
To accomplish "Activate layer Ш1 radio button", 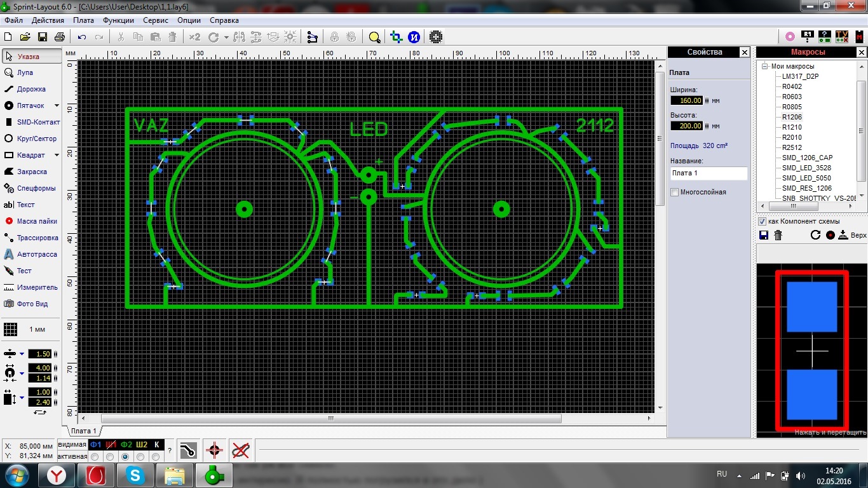I will coord(111,456).
